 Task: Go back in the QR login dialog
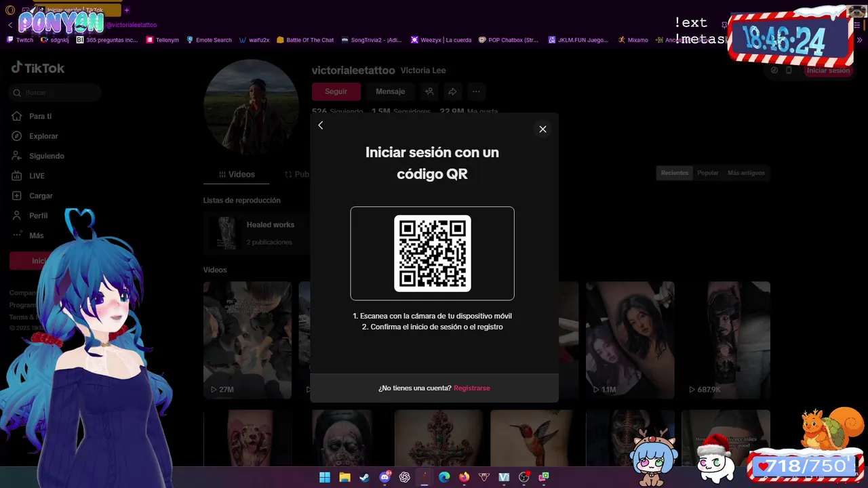pyautogui.click(x=321, y=125)
